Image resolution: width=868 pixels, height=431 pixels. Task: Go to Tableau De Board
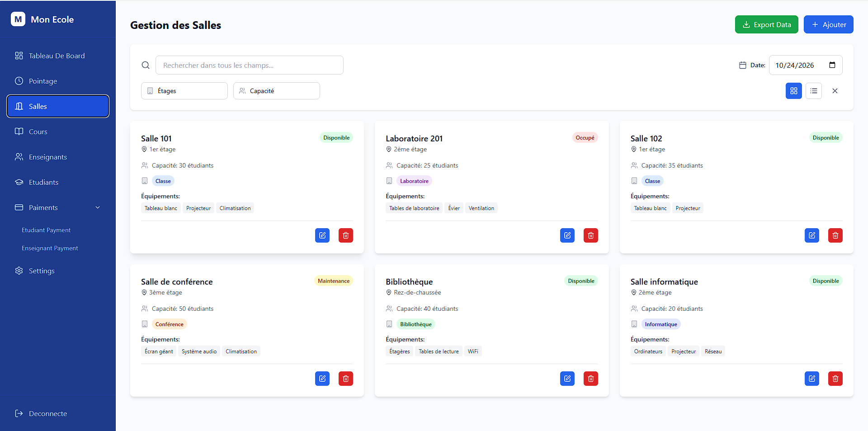point(58,56)
